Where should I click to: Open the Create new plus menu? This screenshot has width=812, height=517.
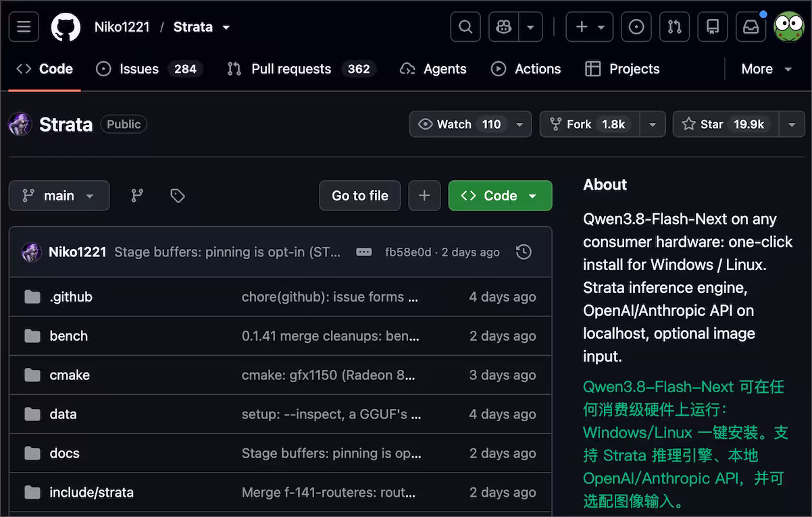(x=589, y=27)
